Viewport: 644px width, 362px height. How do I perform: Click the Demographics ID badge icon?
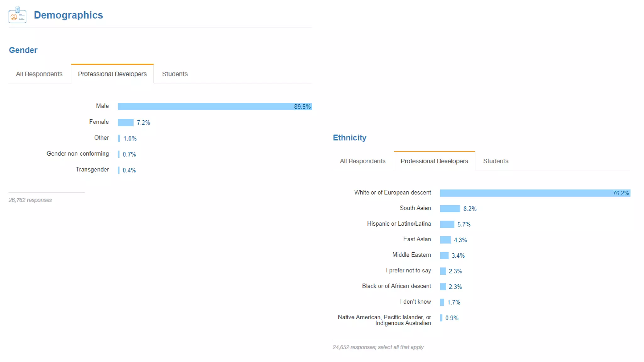pyautogui.click(x=17, y=15)
